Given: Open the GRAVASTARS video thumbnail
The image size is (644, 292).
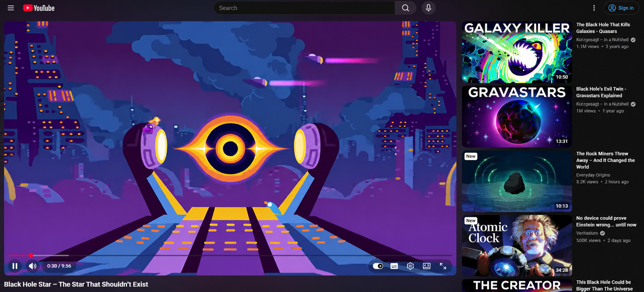Looking at the screenshot, I should point(517,116).
